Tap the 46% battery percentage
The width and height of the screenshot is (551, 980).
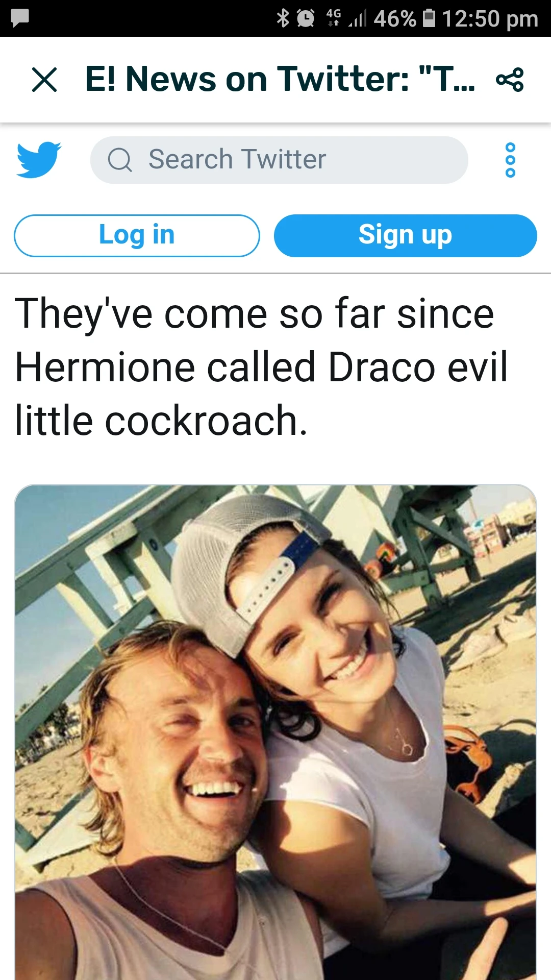click(394, 19)
